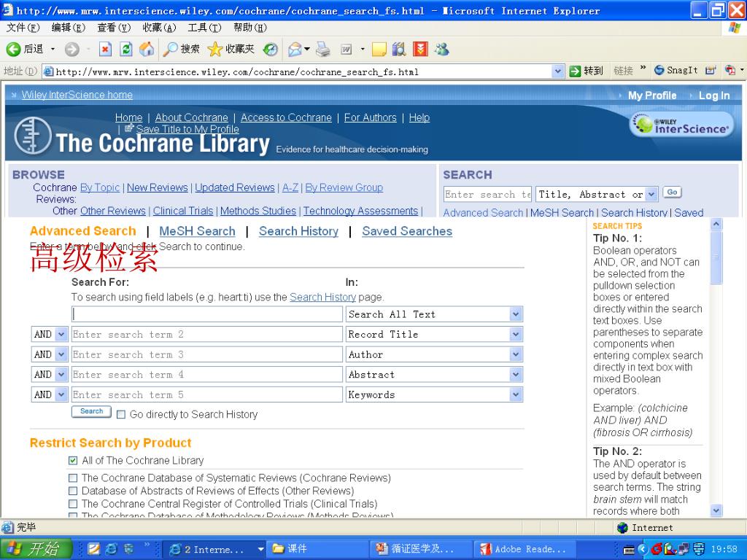Open the large Saved Searches link
Screen dimensions: 747x560
point(407,231)
